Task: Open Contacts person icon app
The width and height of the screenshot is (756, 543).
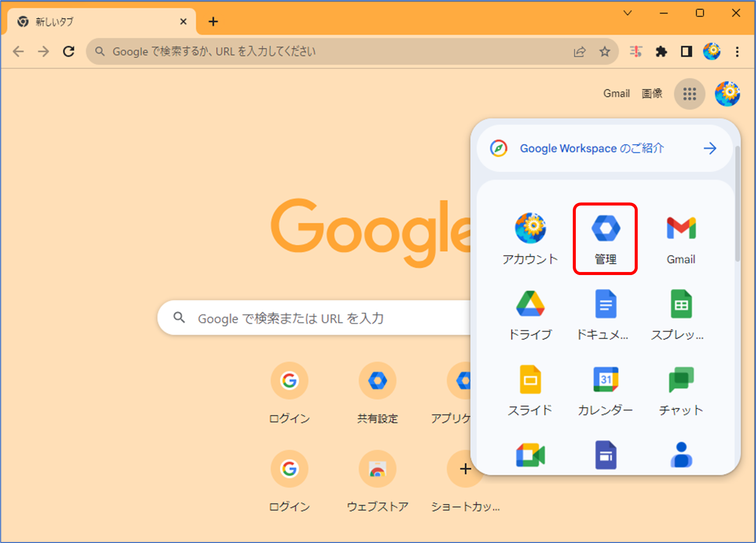Action: [x=681, y=455]
